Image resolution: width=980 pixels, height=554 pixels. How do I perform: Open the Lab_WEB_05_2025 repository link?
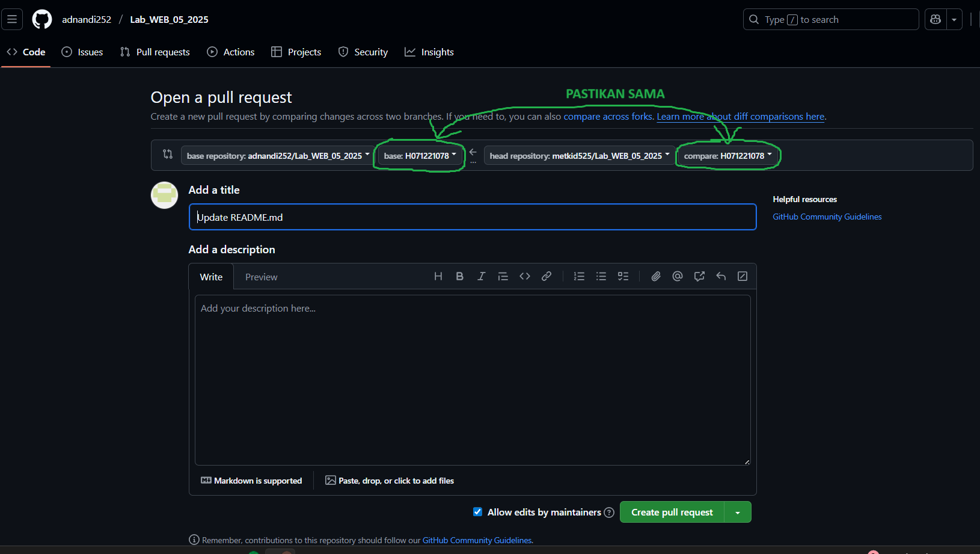[x=170, y=19]
